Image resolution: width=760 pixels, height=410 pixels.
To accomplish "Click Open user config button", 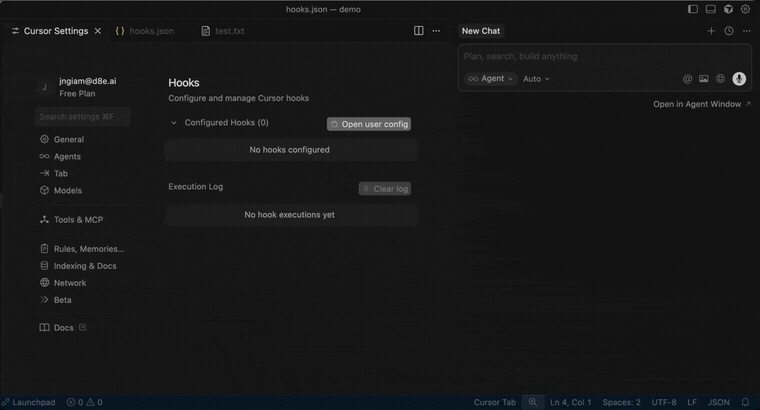I will point(369,124).
